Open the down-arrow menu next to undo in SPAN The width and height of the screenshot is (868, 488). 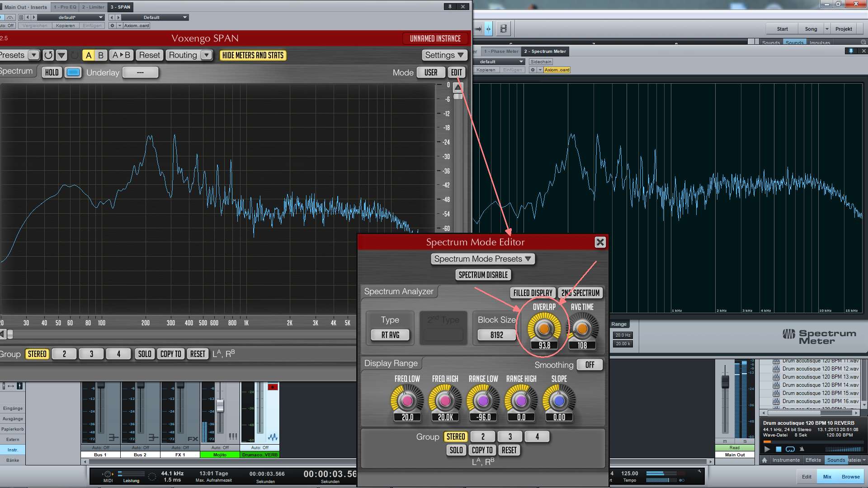(x=61, y=55)
